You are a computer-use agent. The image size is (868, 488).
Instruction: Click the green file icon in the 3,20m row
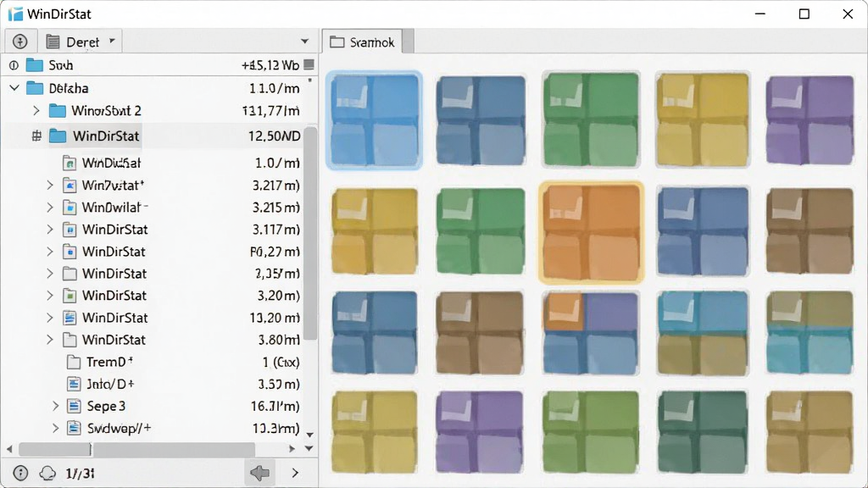pyautogui.click(x=70, y=296)
